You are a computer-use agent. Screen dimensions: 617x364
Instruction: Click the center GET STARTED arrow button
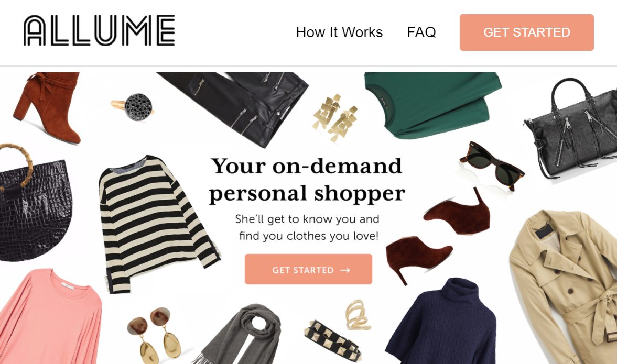pos(308,269)
